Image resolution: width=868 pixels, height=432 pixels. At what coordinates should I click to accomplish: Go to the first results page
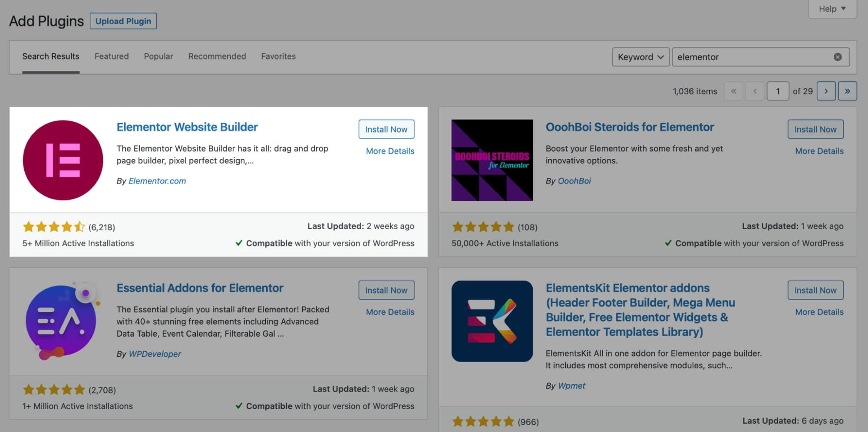[733, 91]
